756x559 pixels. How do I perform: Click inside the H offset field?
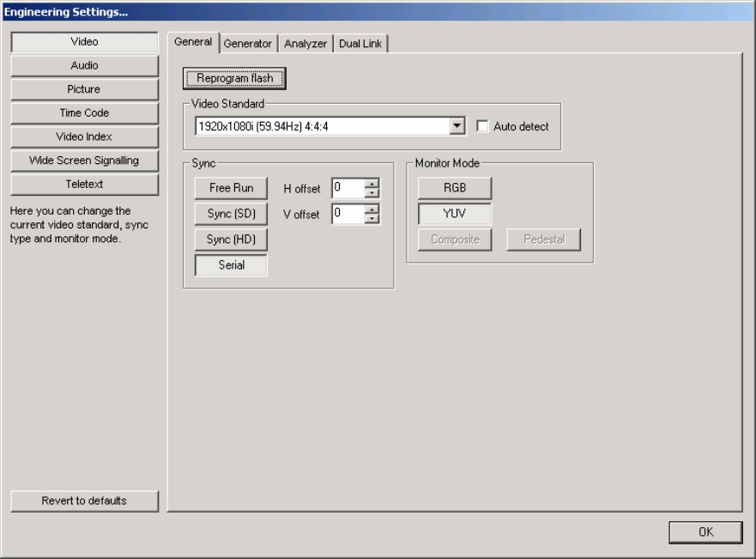coord(348,188)
